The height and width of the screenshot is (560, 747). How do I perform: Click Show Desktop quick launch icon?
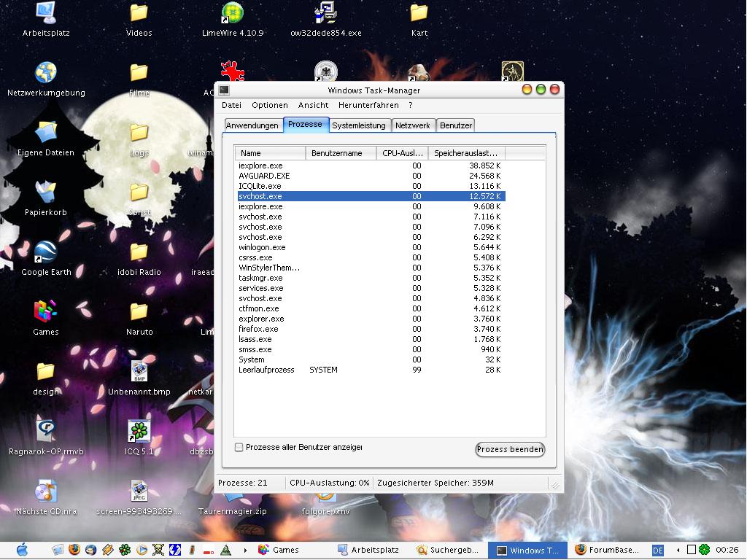58,550
